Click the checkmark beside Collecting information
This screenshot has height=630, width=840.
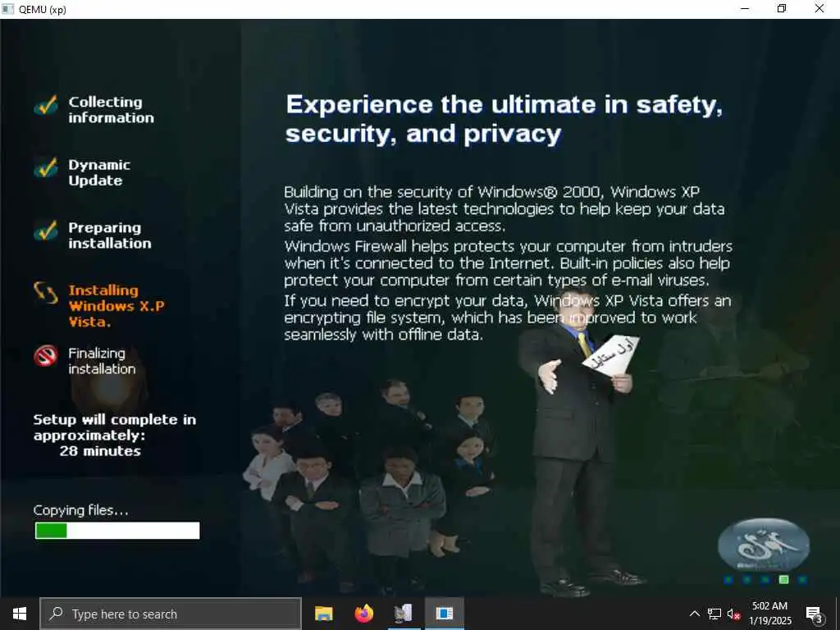46,105
